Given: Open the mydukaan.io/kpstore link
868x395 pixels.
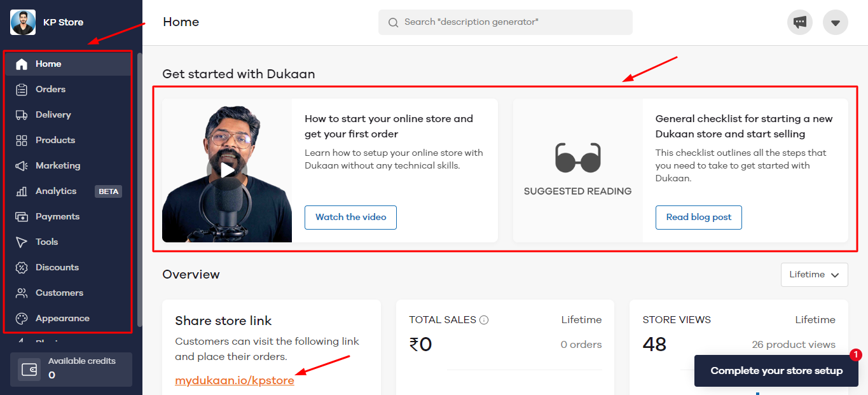Looking at the screenshot, I should point(235,380).
